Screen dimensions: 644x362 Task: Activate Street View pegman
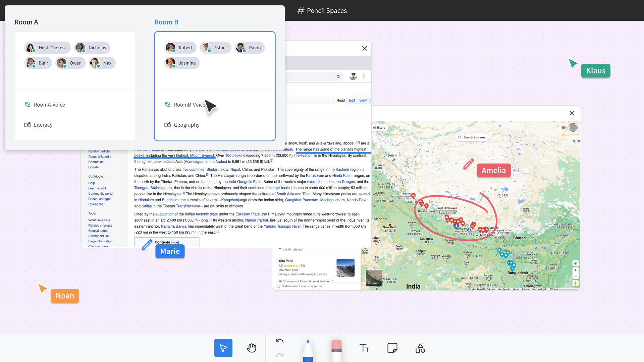[575, 283]
